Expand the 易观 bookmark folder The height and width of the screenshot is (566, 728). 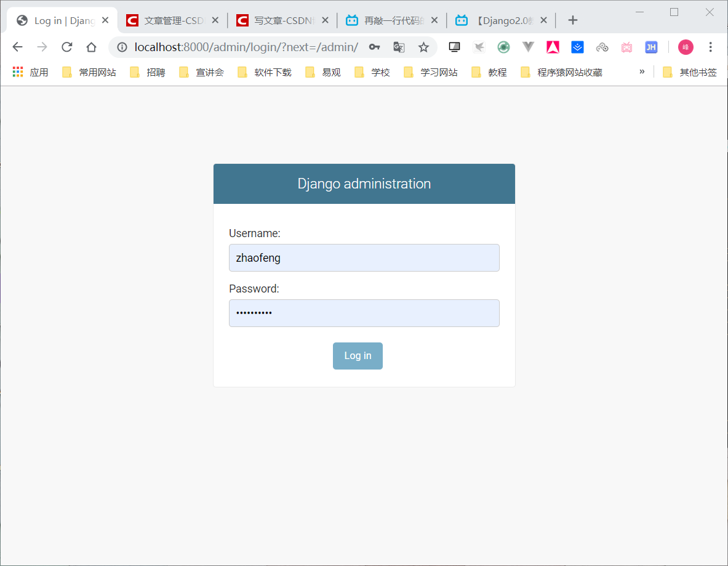pos(323,72)
